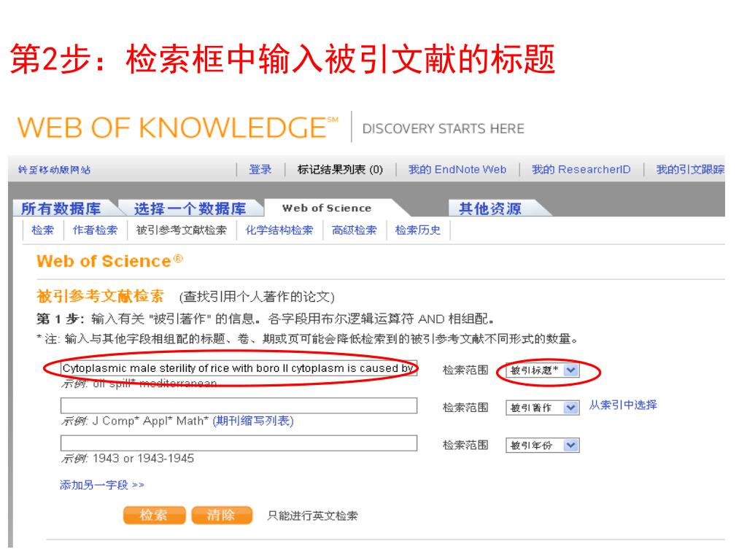Click the 登录 link

(x=260, y=169)
